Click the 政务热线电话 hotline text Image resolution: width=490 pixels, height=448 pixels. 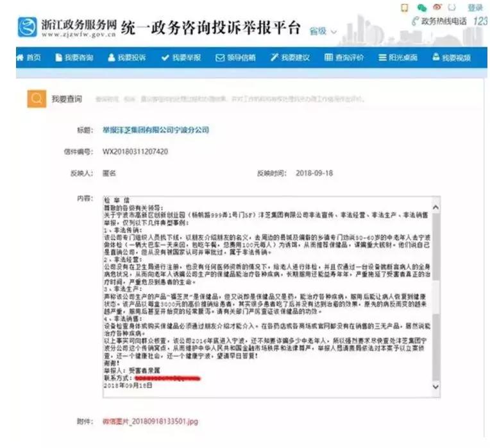pyautogui.click(x=444, y=21)
